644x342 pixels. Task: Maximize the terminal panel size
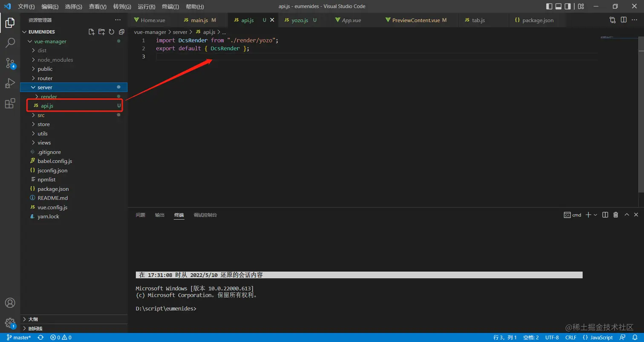[x=627, y=215]
